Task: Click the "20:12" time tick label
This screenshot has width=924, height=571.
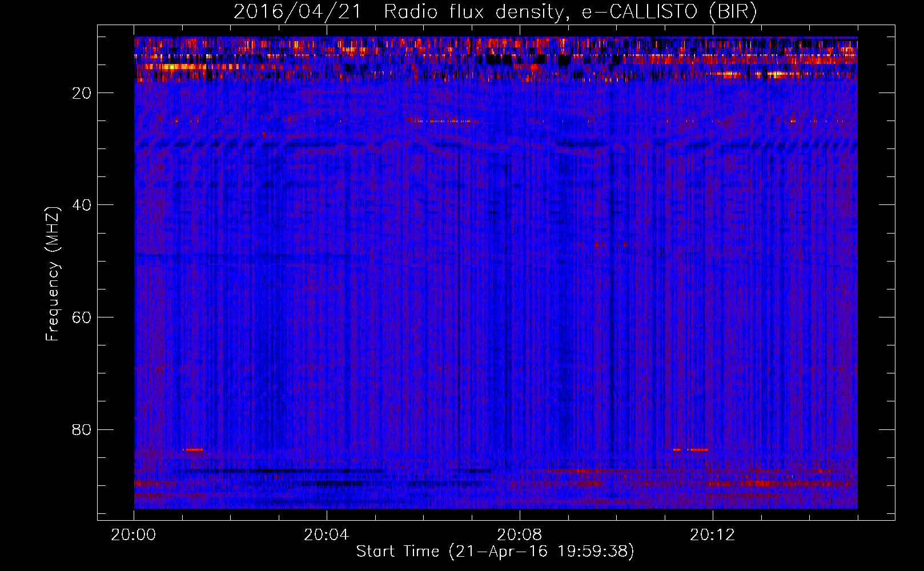Action: click(x=713, y=535)
